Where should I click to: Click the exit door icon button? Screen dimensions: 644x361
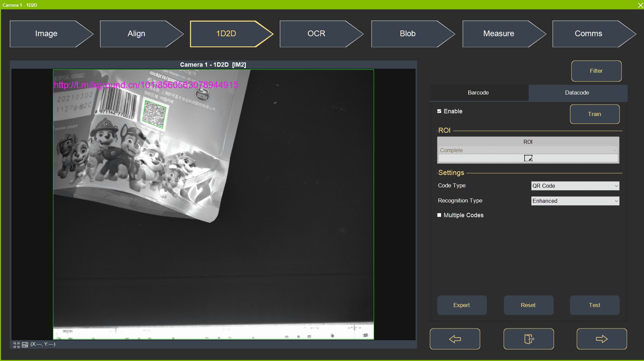[x=529, y=339]
